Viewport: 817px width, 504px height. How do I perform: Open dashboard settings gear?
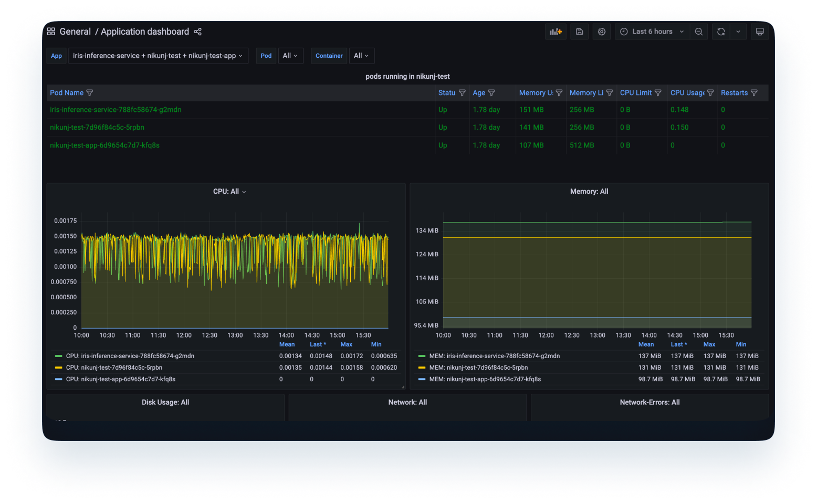coord(602,31)
